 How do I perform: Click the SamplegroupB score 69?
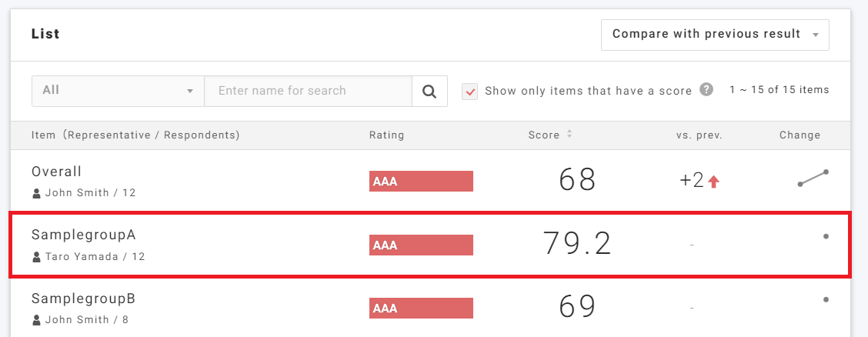[577, 306]
